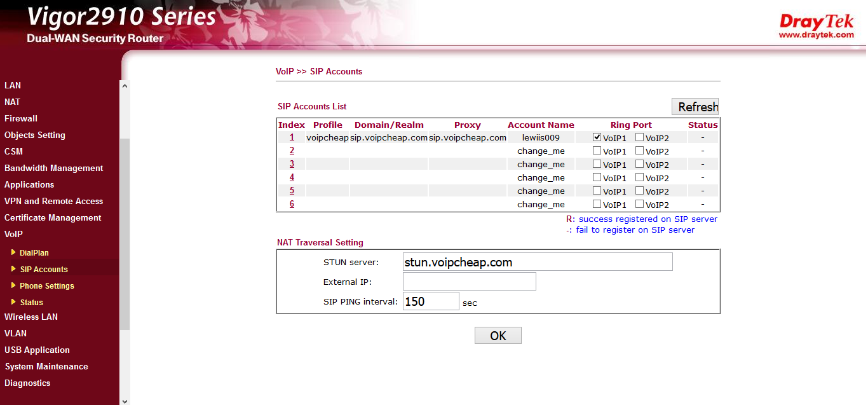
Task: Open the VLAN menu
Action: (15, 333)
